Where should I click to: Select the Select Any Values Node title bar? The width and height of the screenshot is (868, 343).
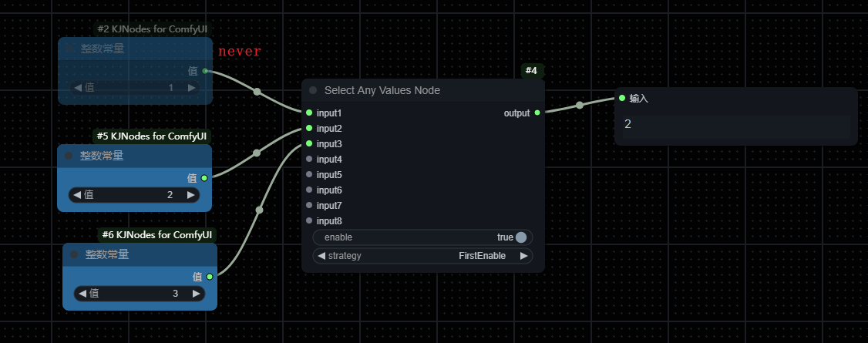click(423, 90)
